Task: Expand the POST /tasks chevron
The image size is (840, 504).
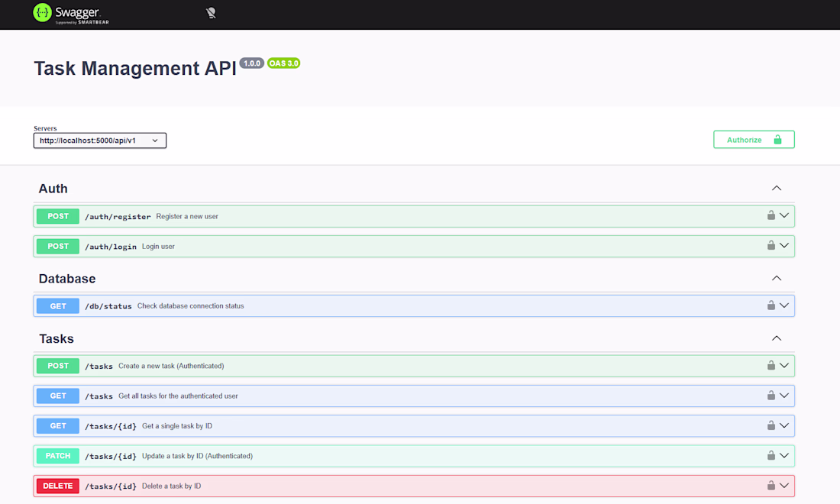Action: [x=784, y=366]
